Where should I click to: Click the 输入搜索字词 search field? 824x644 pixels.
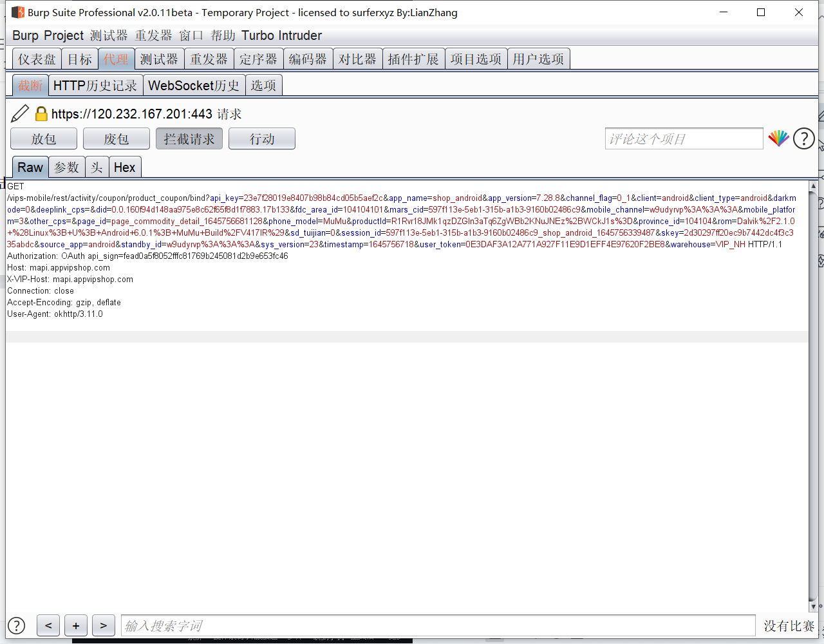(438, 625)
